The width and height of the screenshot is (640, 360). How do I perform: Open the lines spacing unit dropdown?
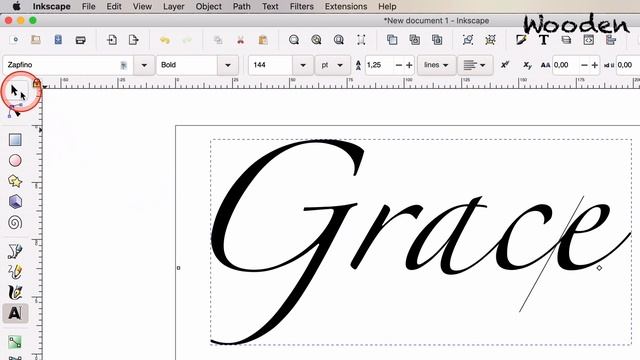436,65
